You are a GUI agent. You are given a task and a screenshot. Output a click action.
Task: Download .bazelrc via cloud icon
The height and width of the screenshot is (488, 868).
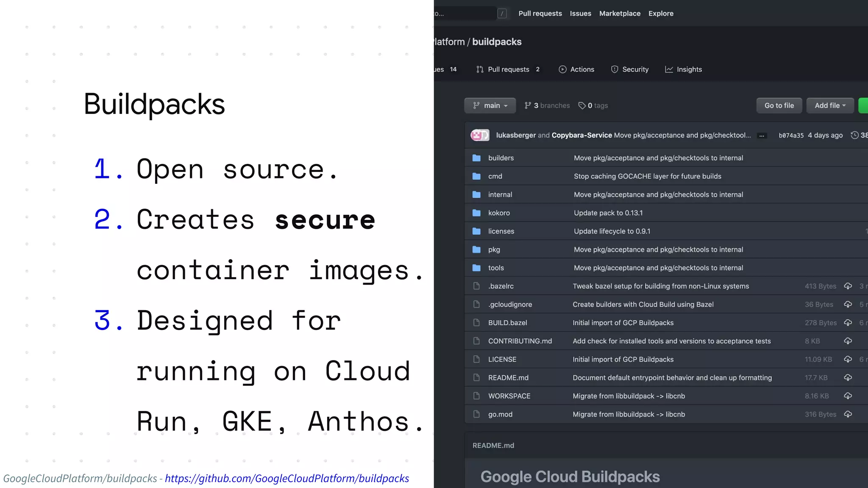click(848, 286)
